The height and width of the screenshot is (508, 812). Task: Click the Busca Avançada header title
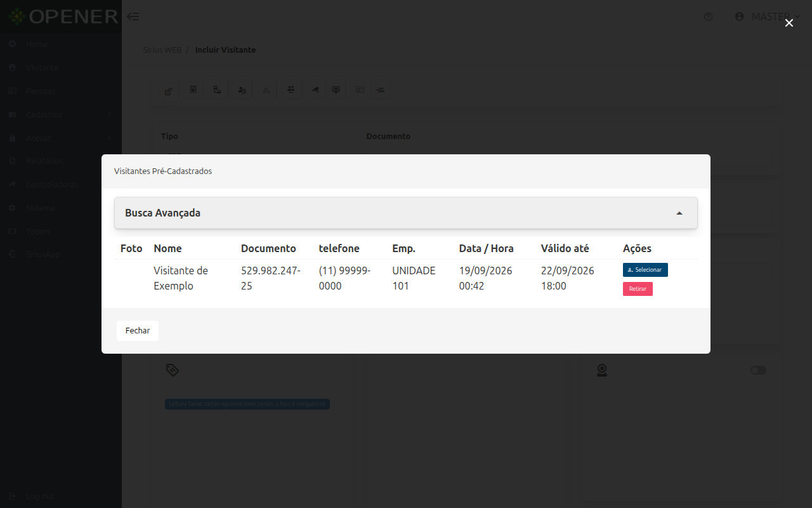coord(163,213)
